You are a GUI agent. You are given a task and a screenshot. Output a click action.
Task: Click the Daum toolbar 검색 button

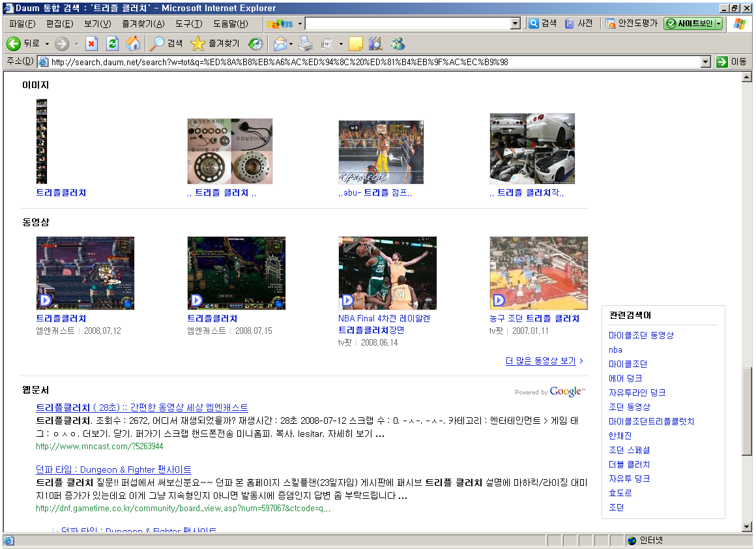coord(542,23)
